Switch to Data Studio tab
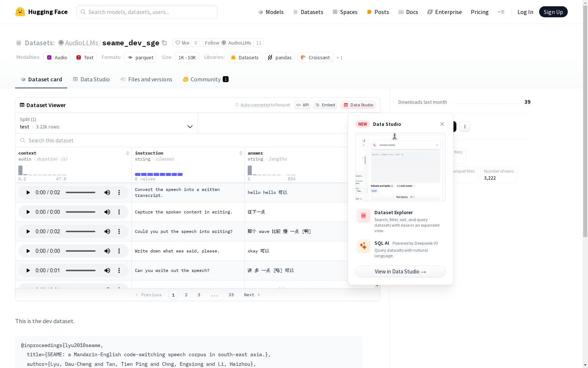This screenshot has height=368, width=588. [x=92, y=79]
